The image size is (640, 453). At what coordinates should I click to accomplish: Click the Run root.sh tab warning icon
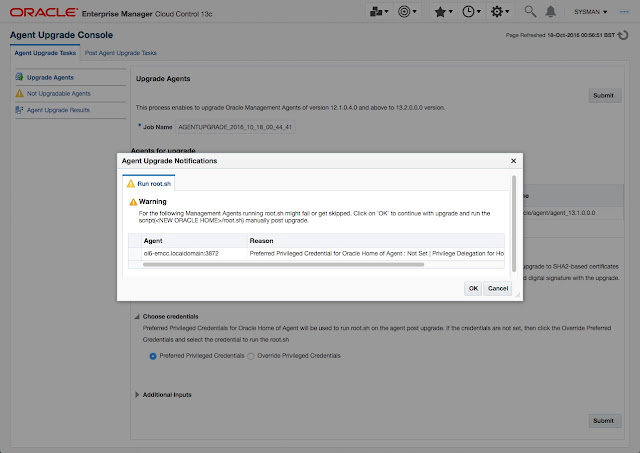[x=131, y=184]
